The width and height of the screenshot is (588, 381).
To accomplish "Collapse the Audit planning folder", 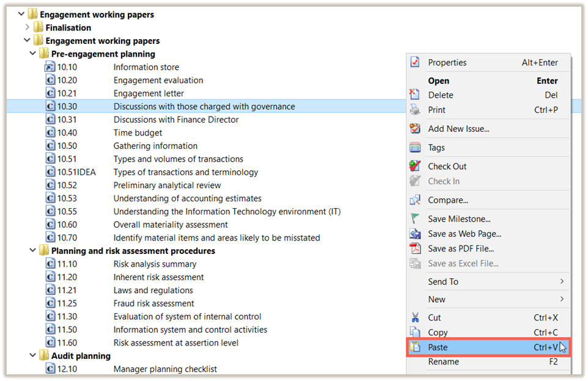I will point(32,356).
